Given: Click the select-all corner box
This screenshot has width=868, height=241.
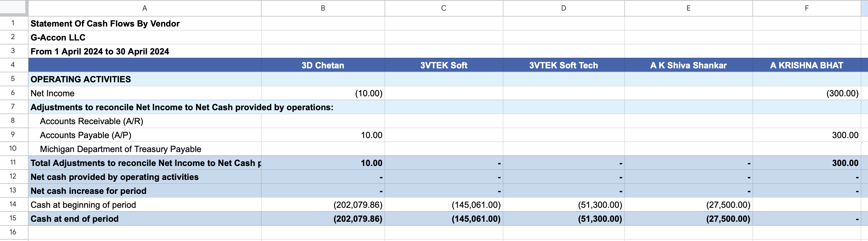Looking at the screenshot, I should (14, 7).
